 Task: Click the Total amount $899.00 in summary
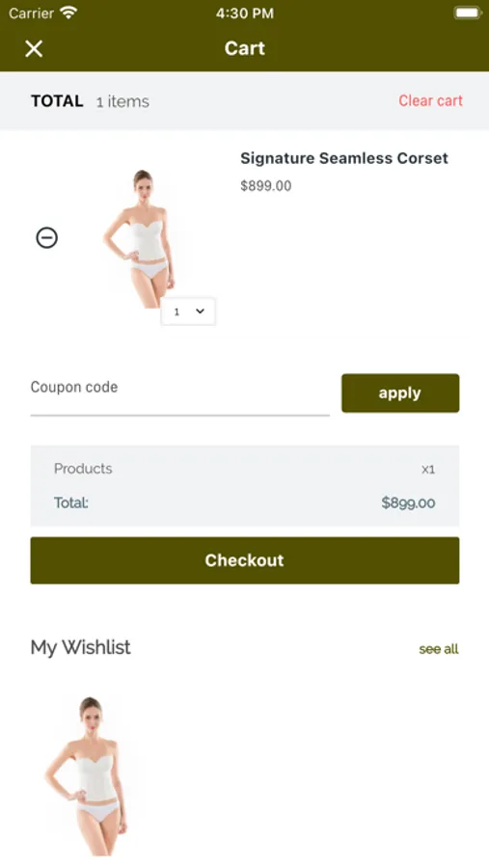point(408,502)
